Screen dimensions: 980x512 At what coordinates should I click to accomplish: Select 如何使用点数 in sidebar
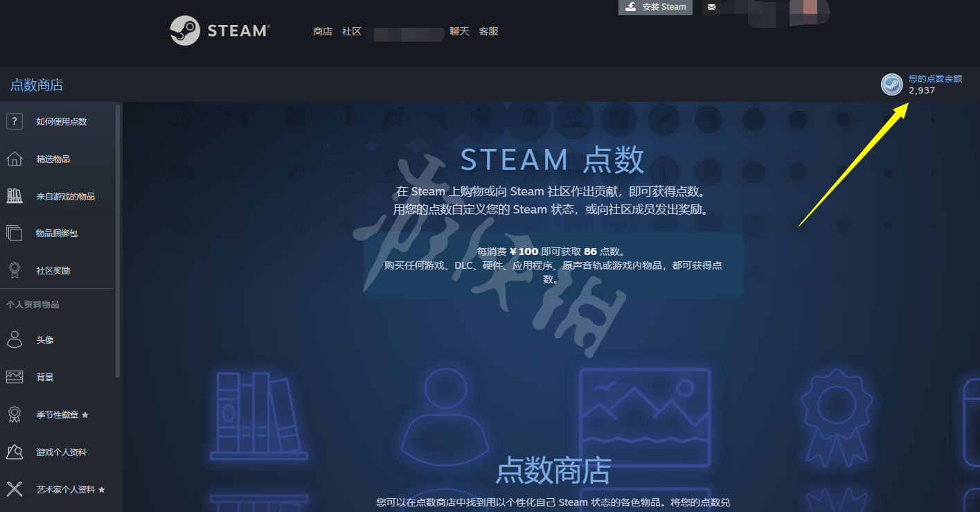click(x=62, y=121)
